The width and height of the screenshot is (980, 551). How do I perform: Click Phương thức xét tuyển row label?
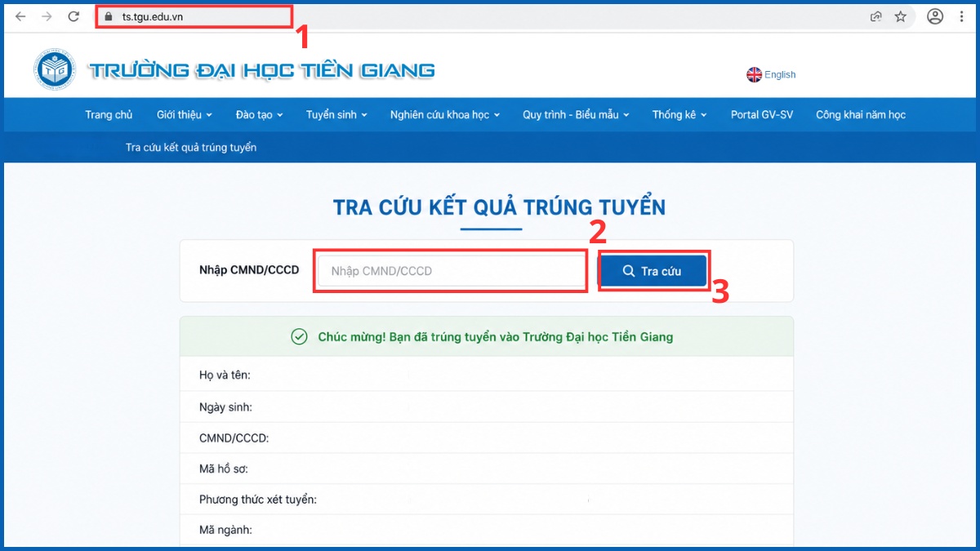pyautogui.click(x=258, y=499)
